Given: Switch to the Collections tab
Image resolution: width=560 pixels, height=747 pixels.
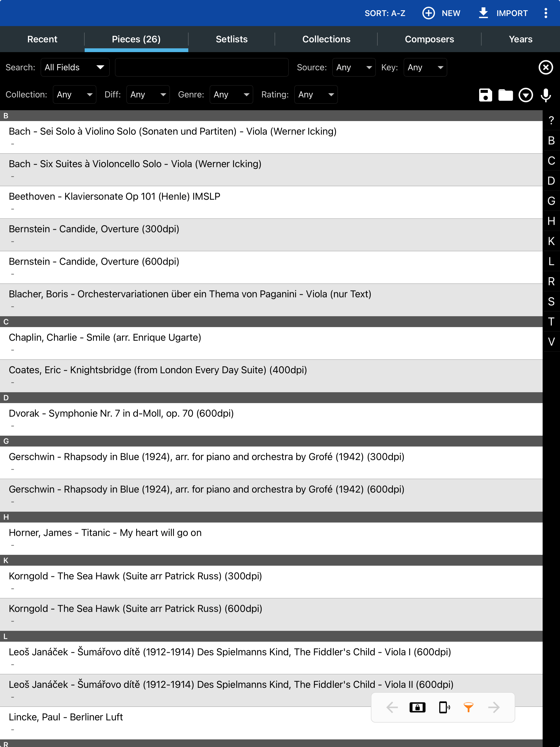Looking at the screenshot, I should (x=326, y=39).
